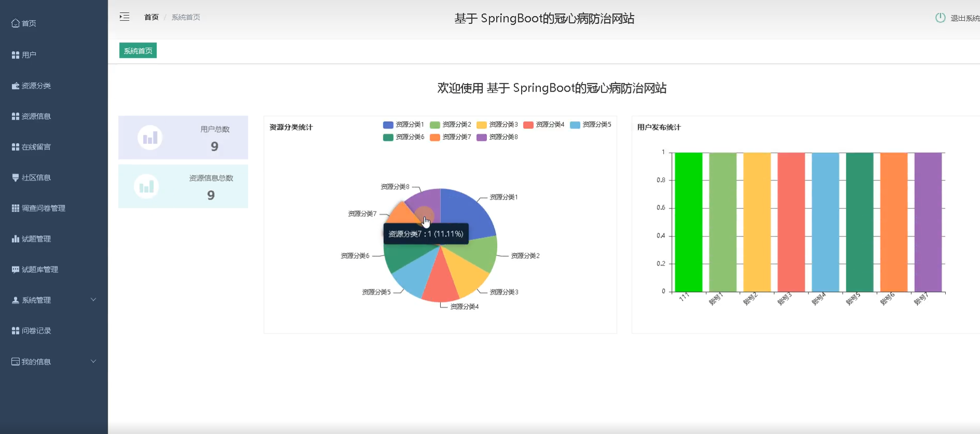Click the grid icon next to 资源信息
The image size is (980, 434).
pyautogui.click(x=16, y=116)
